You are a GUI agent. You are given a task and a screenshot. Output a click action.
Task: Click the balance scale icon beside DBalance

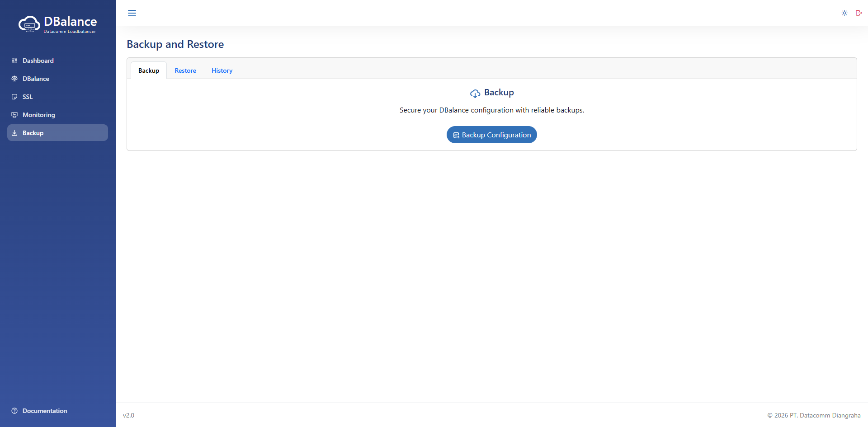(14, 79)
